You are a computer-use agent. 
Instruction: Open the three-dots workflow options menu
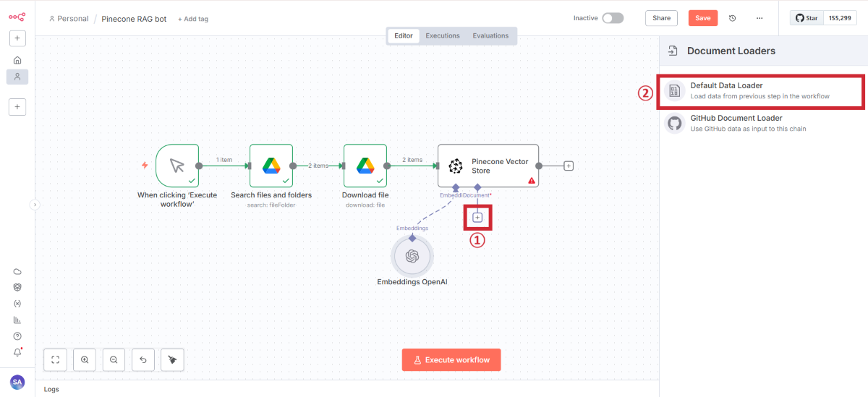pos(759,18)
